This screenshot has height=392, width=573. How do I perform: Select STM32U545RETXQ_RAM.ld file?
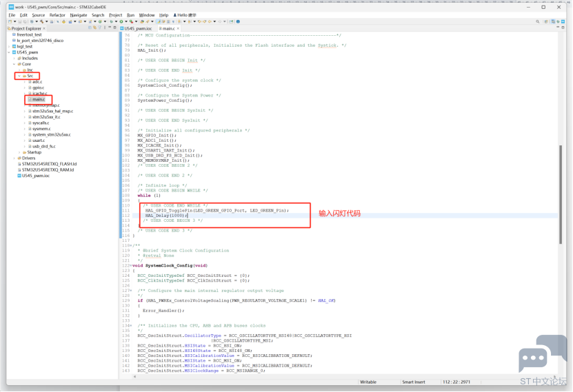click(x=47, y=169)
